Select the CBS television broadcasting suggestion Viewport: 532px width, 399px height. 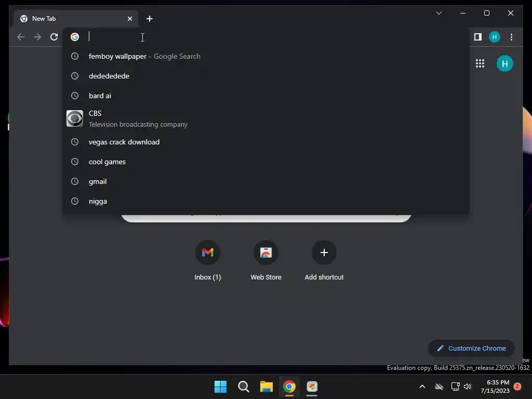266,119
